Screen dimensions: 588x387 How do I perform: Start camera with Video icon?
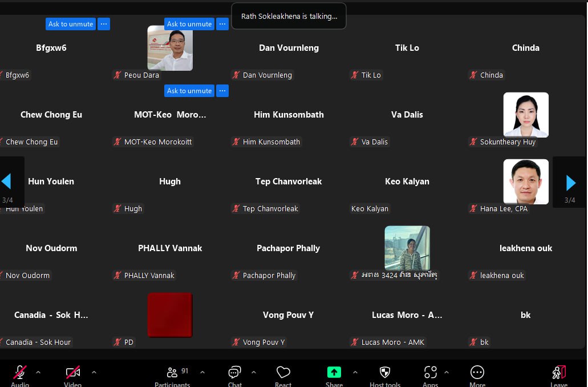tap(73, 372)
